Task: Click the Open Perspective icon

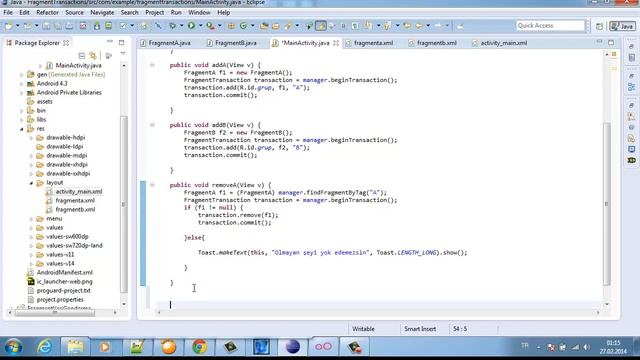Action: coord(599,26)
